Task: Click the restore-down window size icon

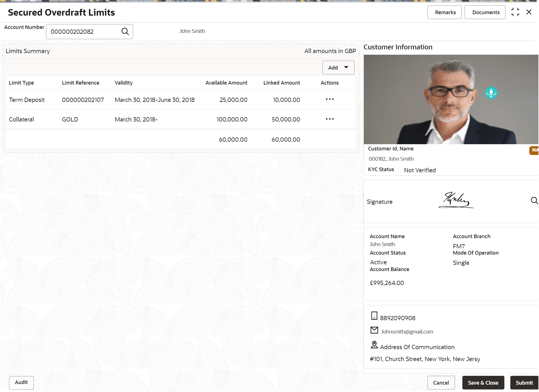Action: coord(515,12)
